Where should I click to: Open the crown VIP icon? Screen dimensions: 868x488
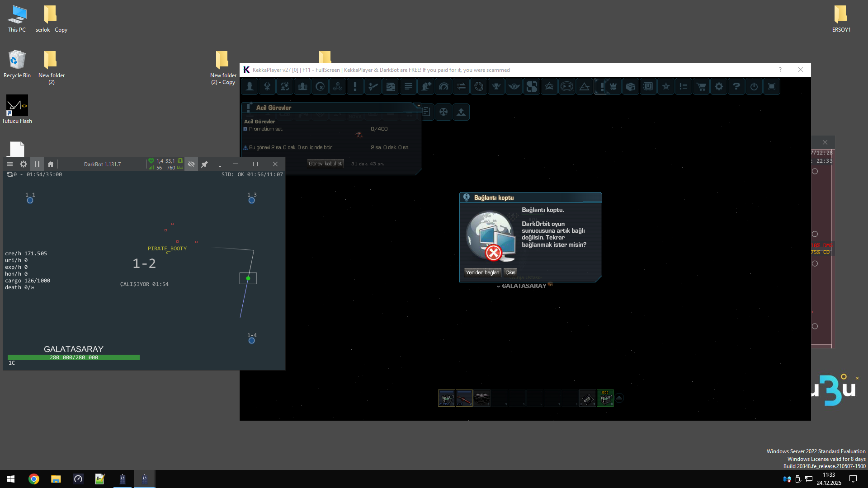click(613, 86)
